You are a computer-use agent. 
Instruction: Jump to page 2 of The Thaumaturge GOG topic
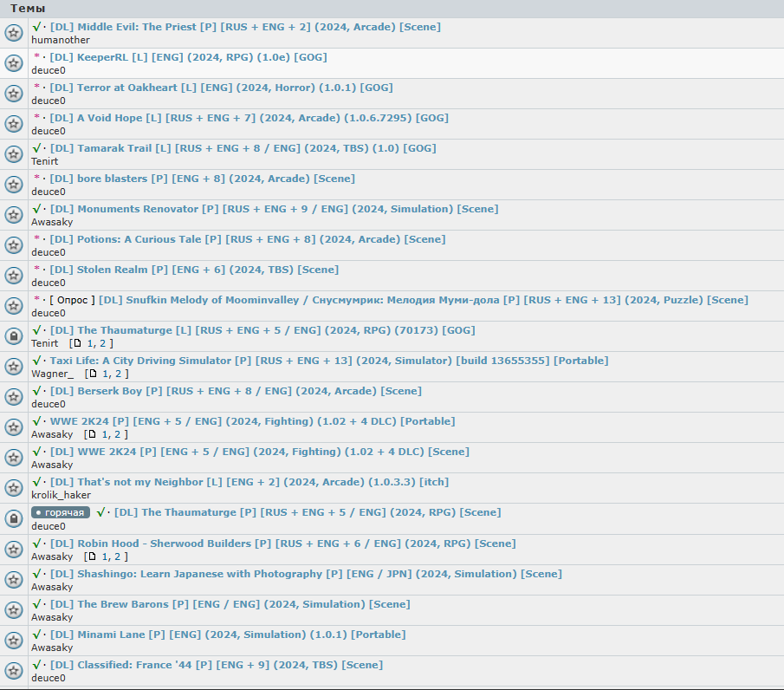coord(102,344)
